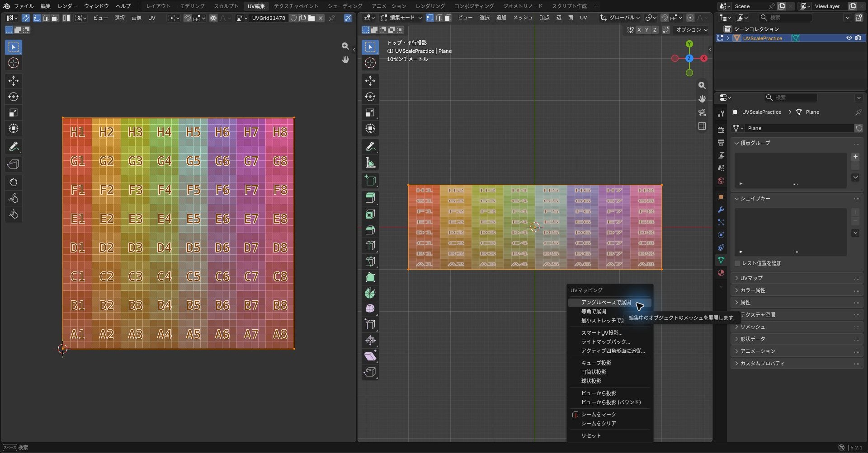The image size is (868, 453).
Task: Select the Extrude Region tool
Action: [370, 198]
